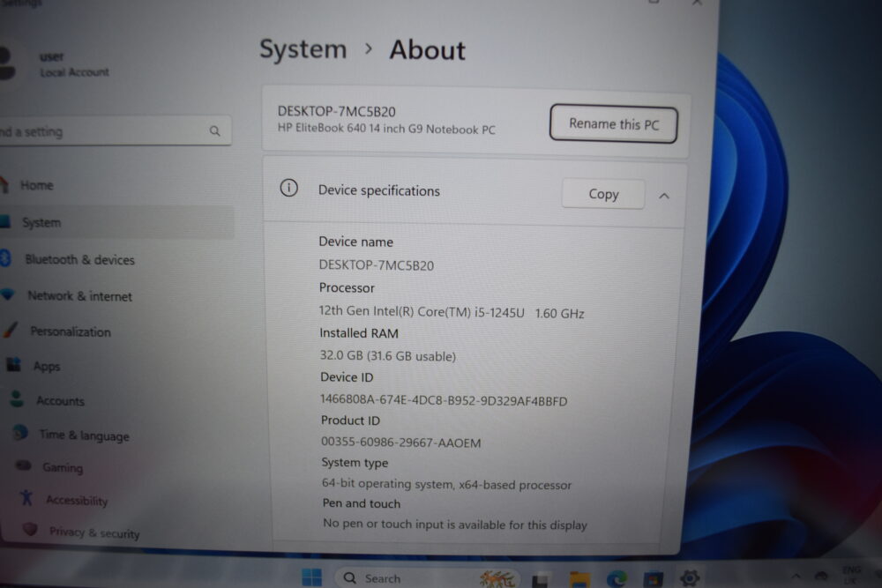Open Microsoft Store from the taskbar
The height and width of the screenshot is (588, 882).
[x=653, y=578]
